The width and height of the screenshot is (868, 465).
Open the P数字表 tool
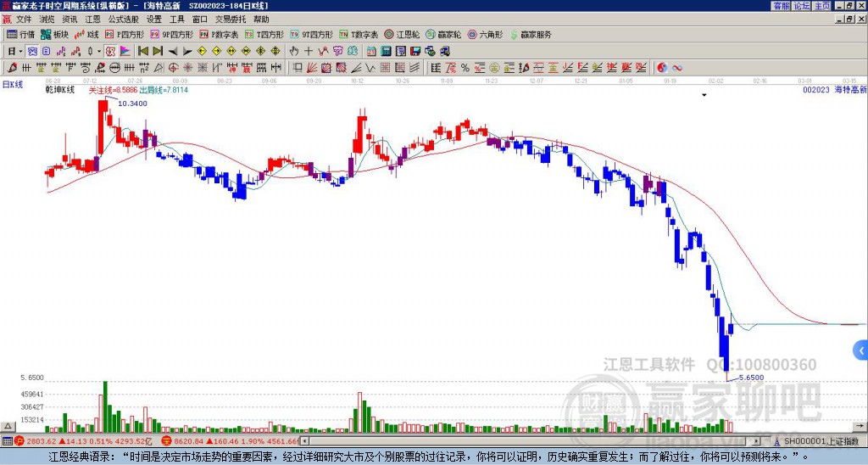219,34
